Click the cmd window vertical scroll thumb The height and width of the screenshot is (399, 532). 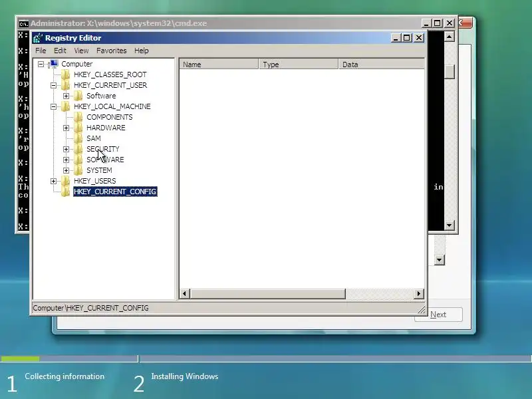[450, 72]
